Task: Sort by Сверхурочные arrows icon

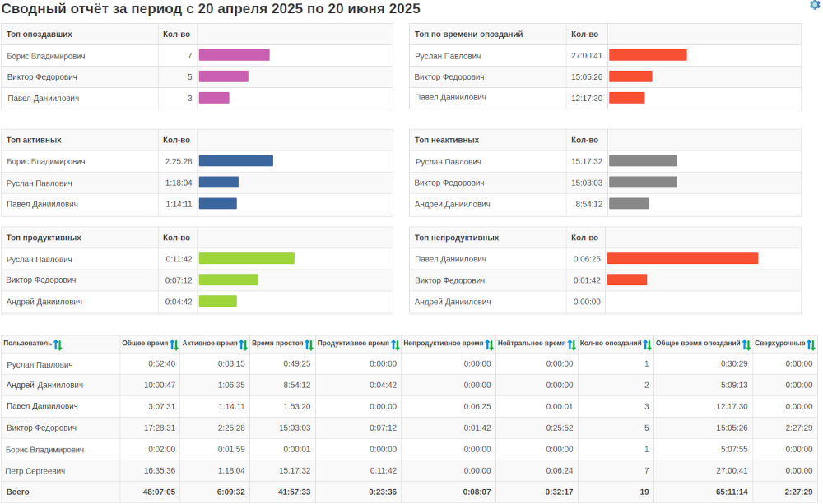Action: (811, 344)
